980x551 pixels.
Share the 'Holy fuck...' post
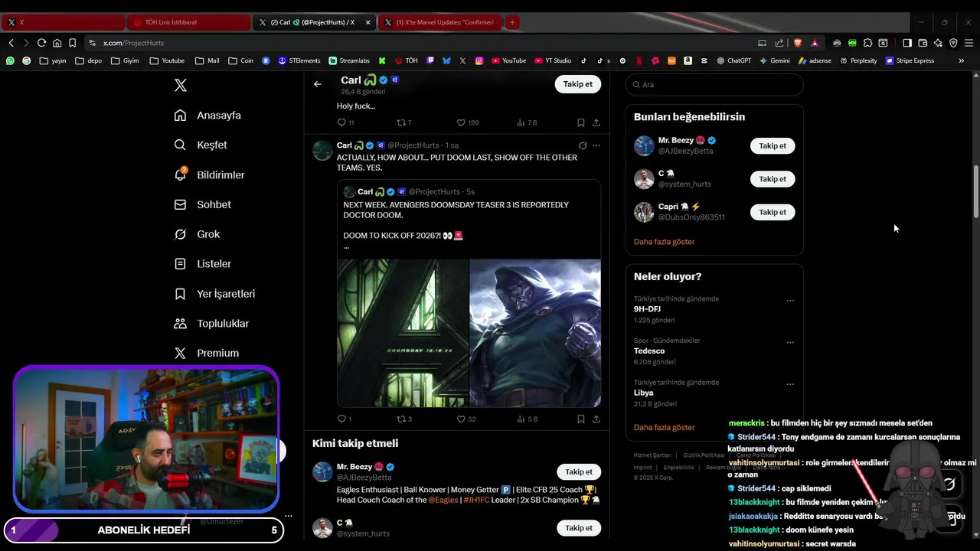click(x=596, y=122)
